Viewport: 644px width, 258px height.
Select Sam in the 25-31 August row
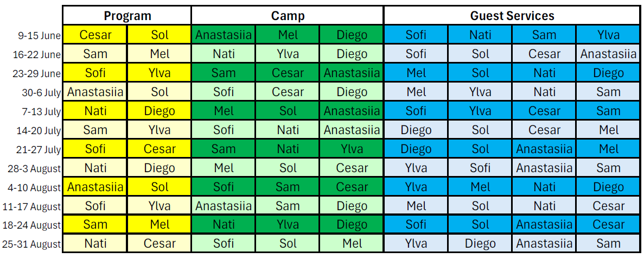[608, 243]
